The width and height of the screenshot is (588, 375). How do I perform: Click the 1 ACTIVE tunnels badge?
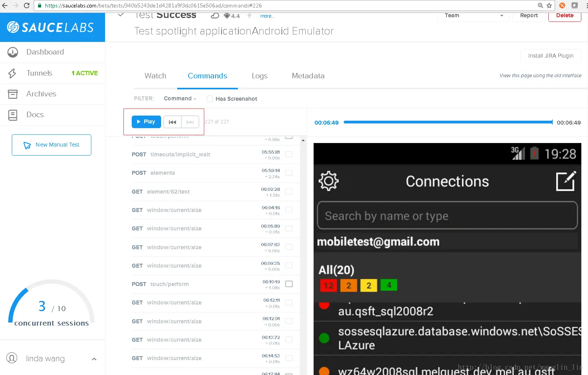(x=85, y=73)
